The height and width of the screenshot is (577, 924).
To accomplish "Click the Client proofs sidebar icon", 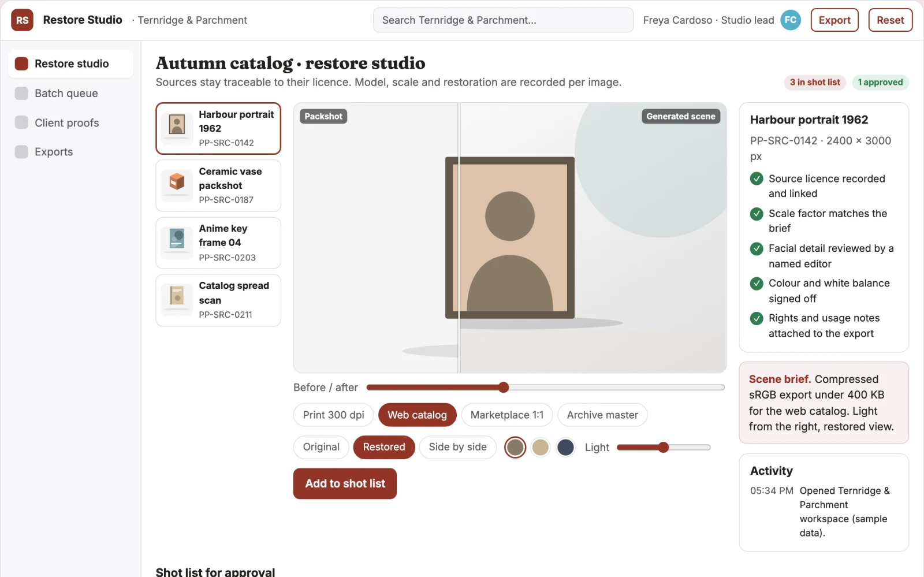I will coord(21,122).
